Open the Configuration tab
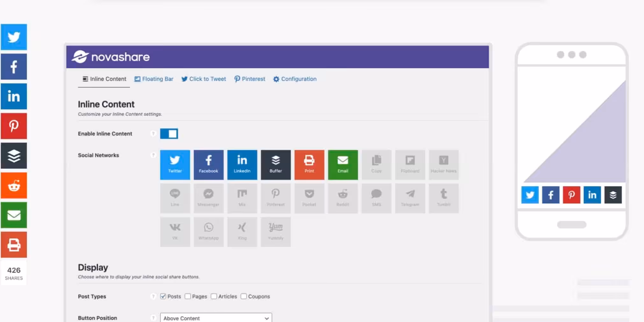 coord(295,79)
